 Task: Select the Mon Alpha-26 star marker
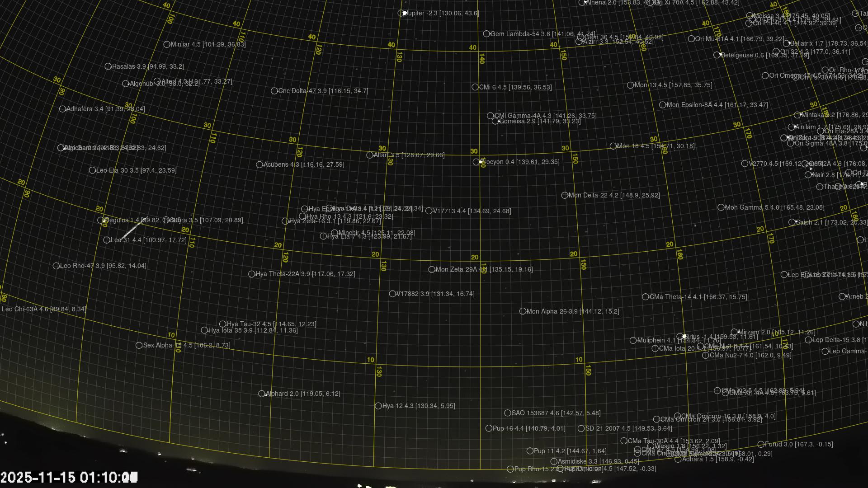coord(523,311)
